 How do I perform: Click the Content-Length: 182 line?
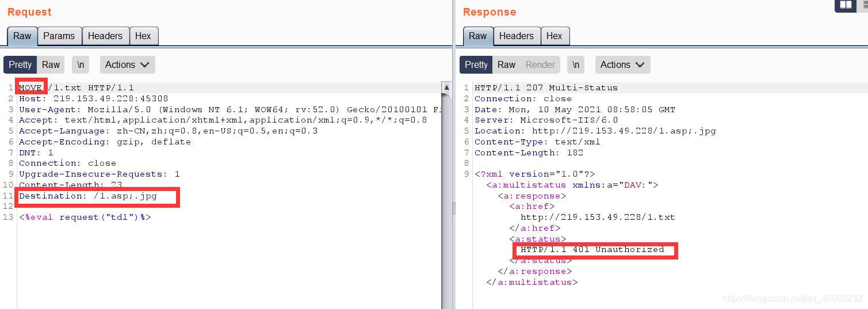tap(529, 152)
